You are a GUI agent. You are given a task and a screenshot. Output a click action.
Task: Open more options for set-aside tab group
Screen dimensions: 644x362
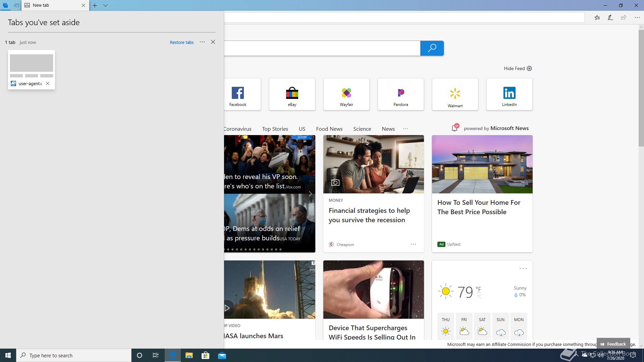tap(202, 42)
